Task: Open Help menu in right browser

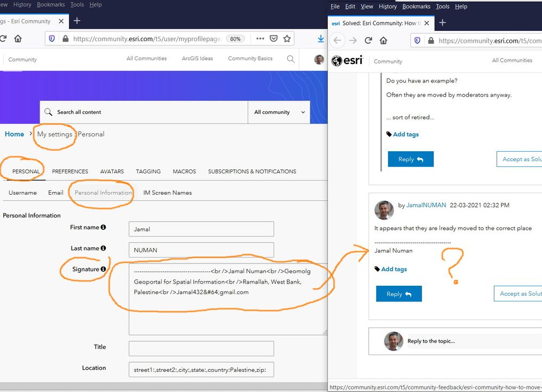Action: click(461, 6)
